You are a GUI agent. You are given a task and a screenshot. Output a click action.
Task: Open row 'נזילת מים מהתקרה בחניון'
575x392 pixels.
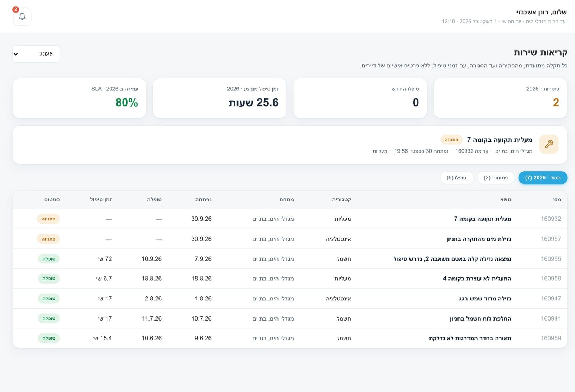tap(290, 239)
